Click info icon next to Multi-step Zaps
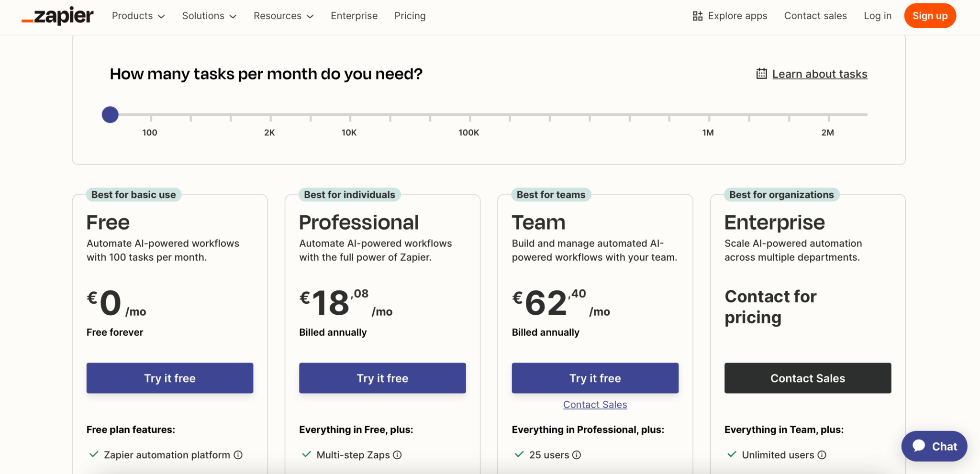The height and width of the screenshot is (474, 980). pyautogui.click(x=397, y=455)
